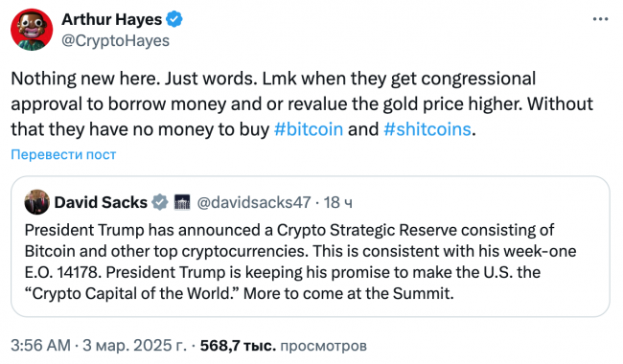The height and width of the screenshot is (364, 623).
Task: Open the David Sacks display name
Action: pyautogui.click(x=101, y=202)
